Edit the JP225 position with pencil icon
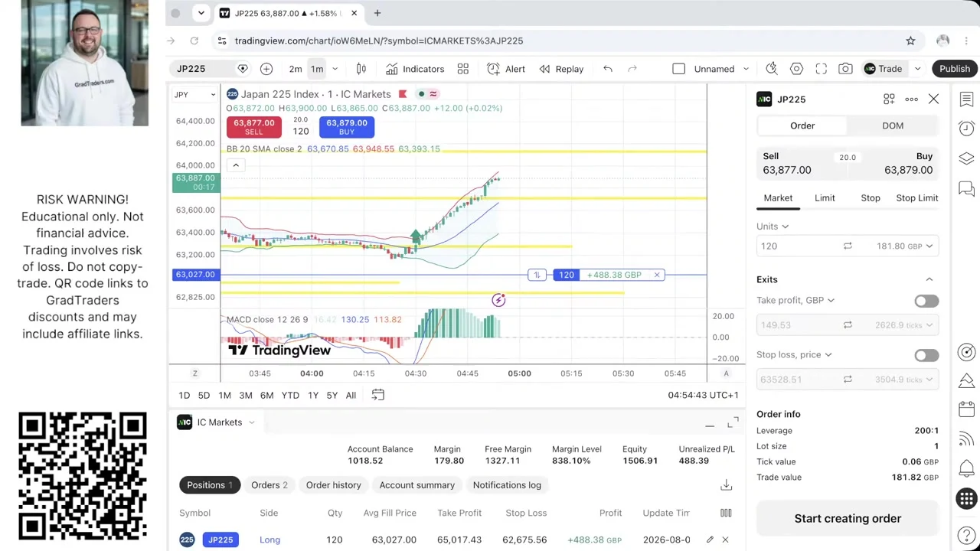The image size is (980, 551). (x=710, y=540)
